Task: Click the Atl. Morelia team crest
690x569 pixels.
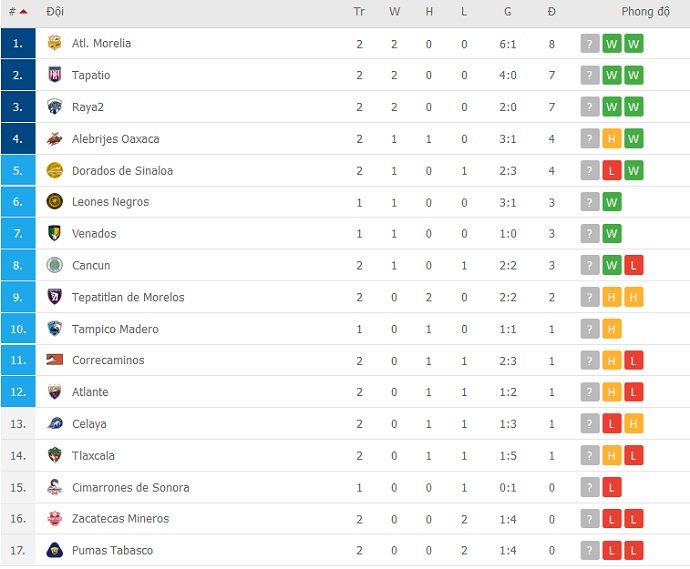Action: (x=55, y=43)
